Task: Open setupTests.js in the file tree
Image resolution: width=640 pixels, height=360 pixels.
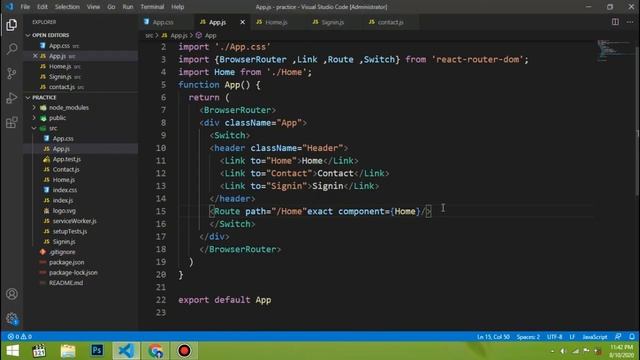Action: [x=70, y=231]
